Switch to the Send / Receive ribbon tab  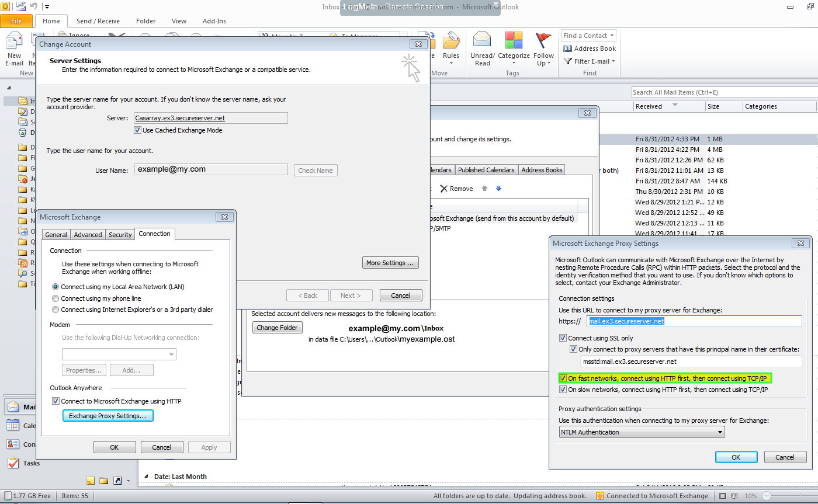coord(98,21)
